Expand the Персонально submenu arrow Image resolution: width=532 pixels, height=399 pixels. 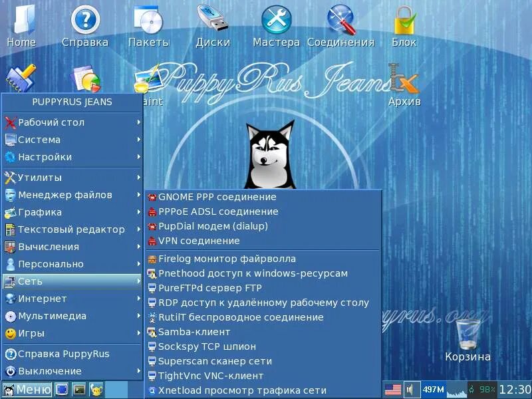(x=138, y=263)
